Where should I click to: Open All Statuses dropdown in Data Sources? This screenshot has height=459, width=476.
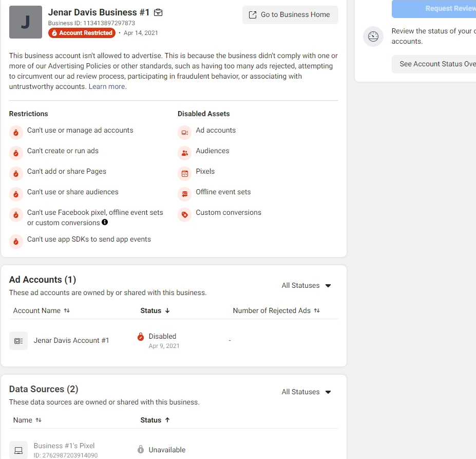point(307,392)
